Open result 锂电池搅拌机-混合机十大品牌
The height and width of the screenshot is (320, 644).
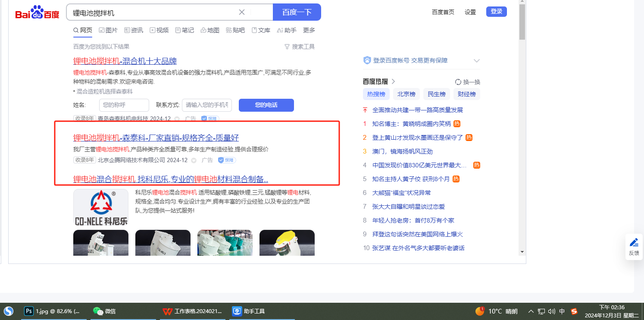(x=125, y=61)
